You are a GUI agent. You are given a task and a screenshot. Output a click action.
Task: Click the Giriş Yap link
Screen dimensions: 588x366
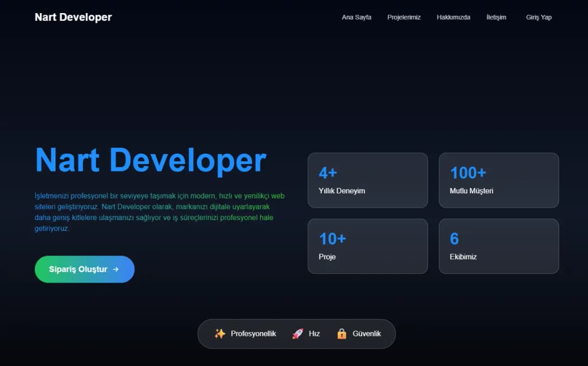[538, 17]
